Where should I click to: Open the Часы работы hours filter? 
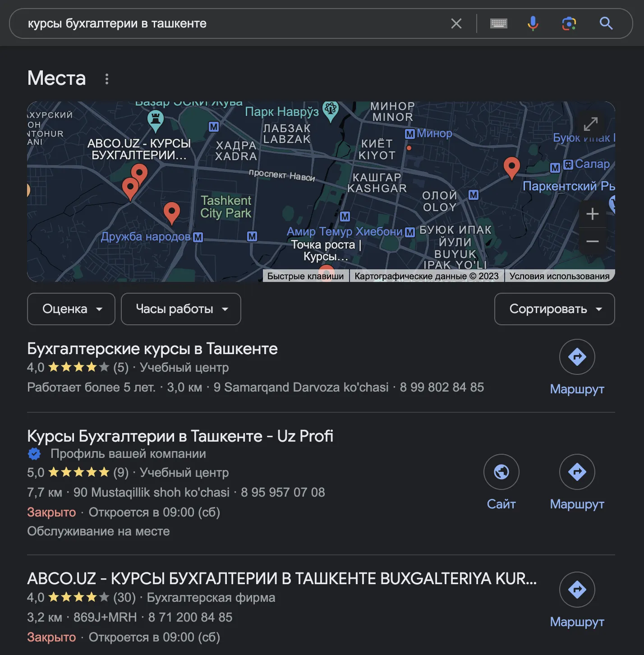[181, 309]
